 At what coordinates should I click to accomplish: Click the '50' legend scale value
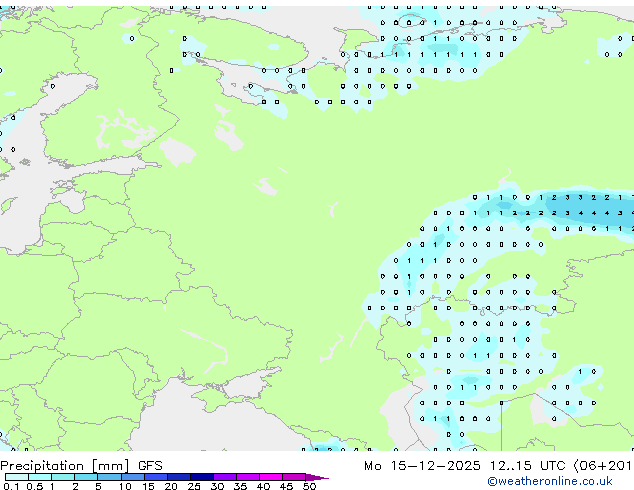coord(309,486)
